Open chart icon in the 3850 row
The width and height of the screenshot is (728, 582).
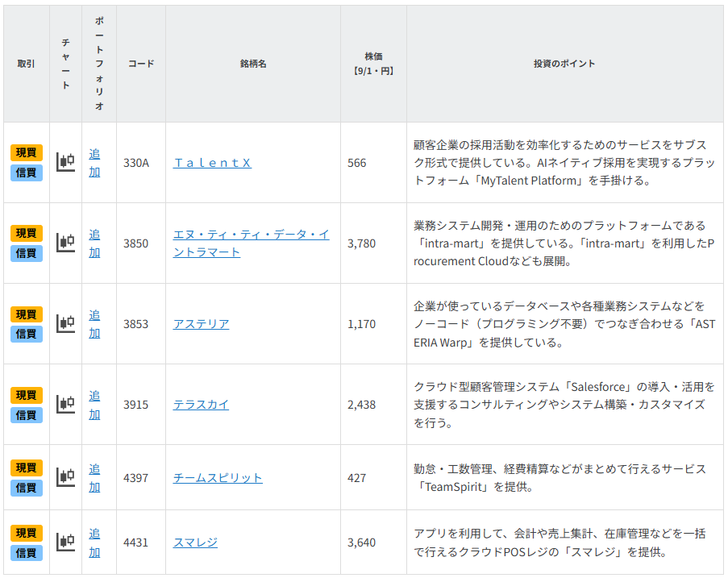point(65,243)
